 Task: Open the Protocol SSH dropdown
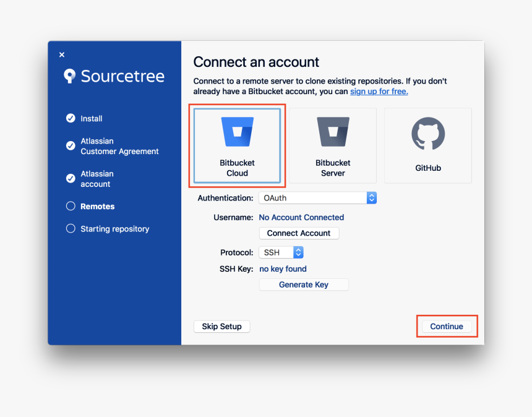click(281, 252)
